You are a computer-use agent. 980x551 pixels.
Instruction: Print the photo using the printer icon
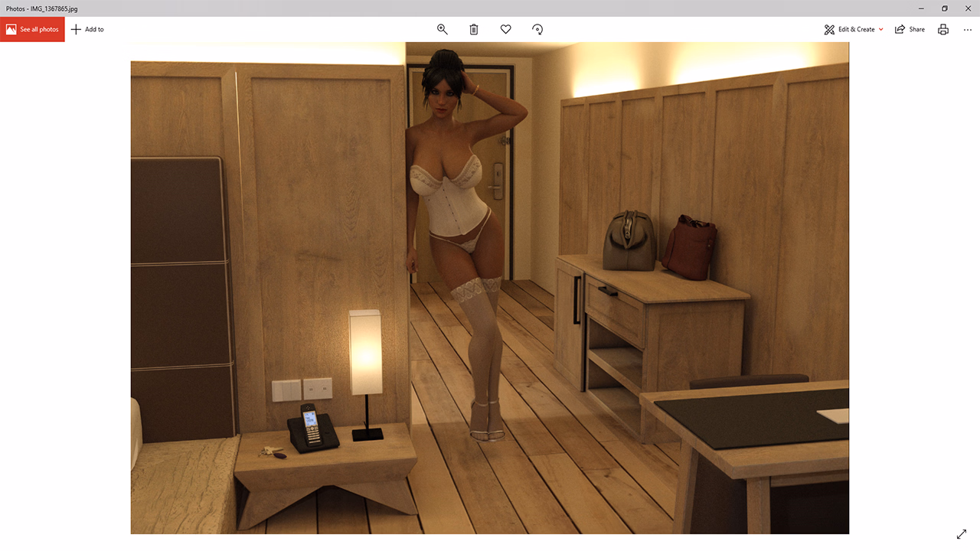click(x=942, y=29)
